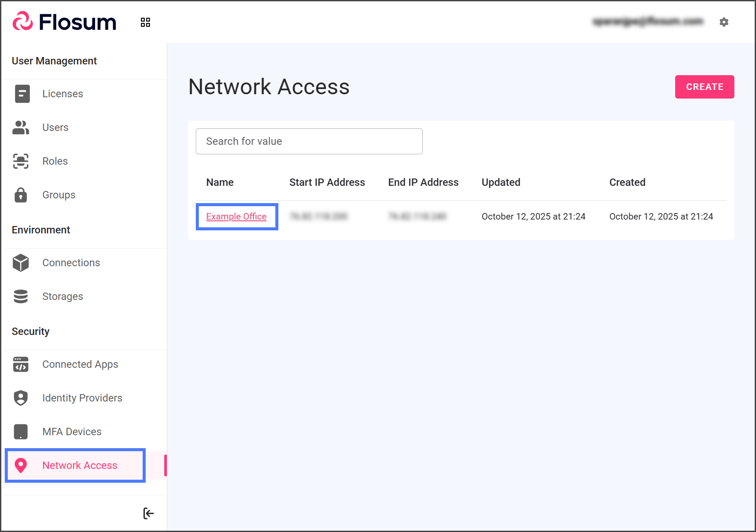Select Network Access in sidebar

tap(80, 465)
